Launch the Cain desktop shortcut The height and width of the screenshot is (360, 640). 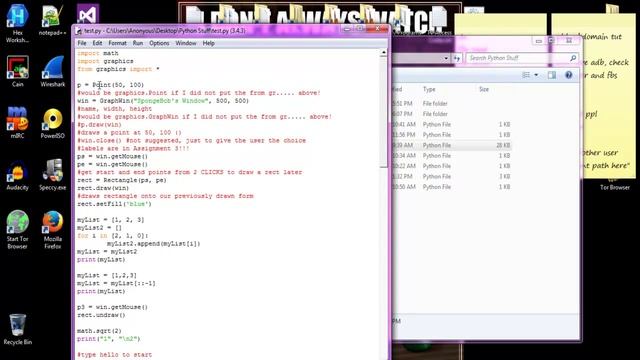pyautogui.click(x=18, y=72)
